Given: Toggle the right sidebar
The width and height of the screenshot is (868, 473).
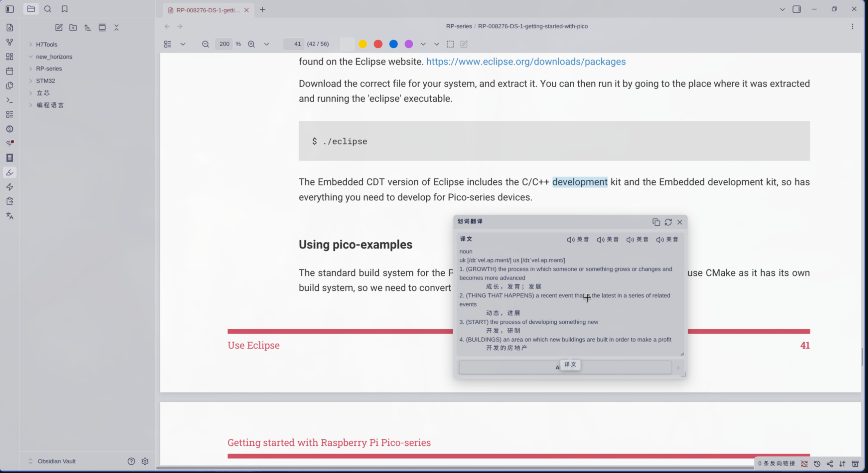Looking at the screenshot, I should pos(797,9).
